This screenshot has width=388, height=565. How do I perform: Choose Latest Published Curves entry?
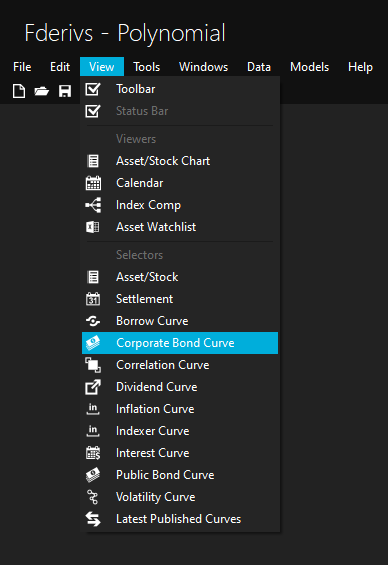(x=180, y=519)
